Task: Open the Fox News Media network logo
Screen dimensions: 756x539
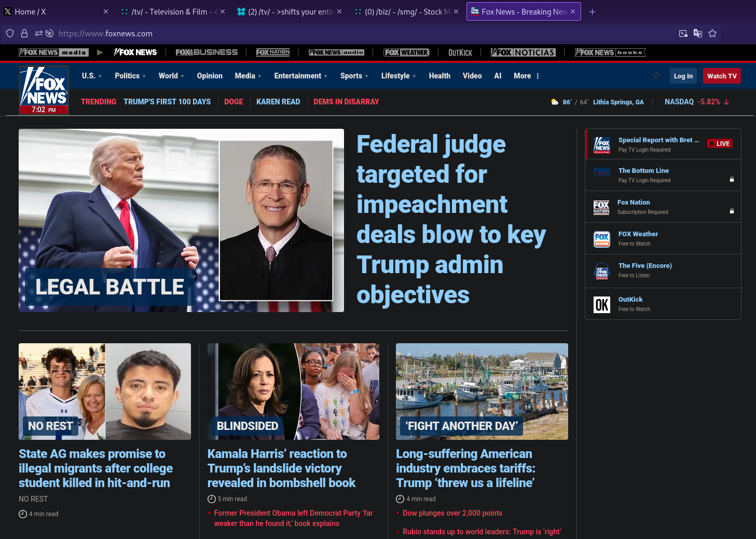Action: 53,52
